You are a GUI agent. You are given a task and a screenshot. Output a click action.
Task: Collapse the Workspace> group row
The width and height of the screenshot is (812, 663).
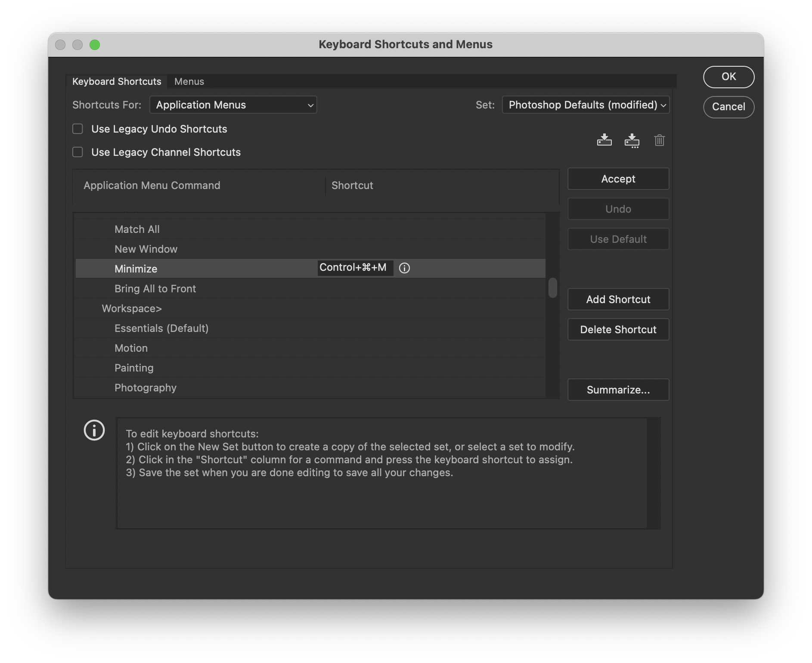pyautogui.click(x=310, y=309)
